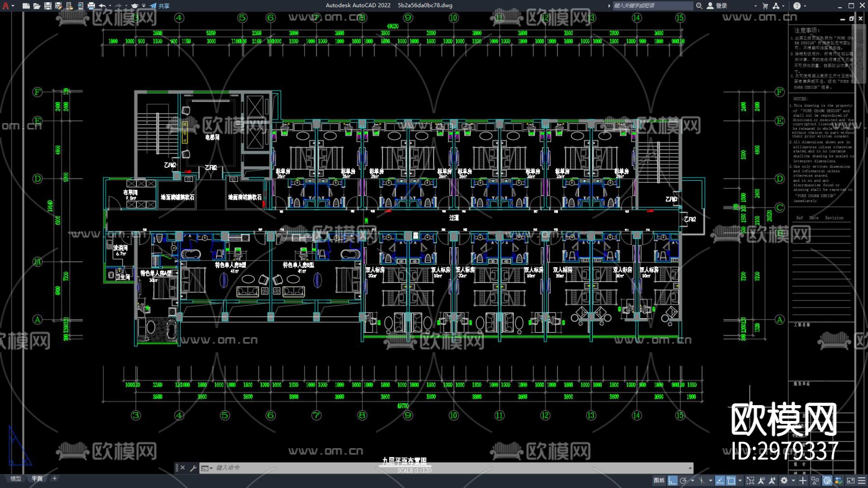
Task: Toggle Isometric Drafting in status bar
Action: pos(702,480)
